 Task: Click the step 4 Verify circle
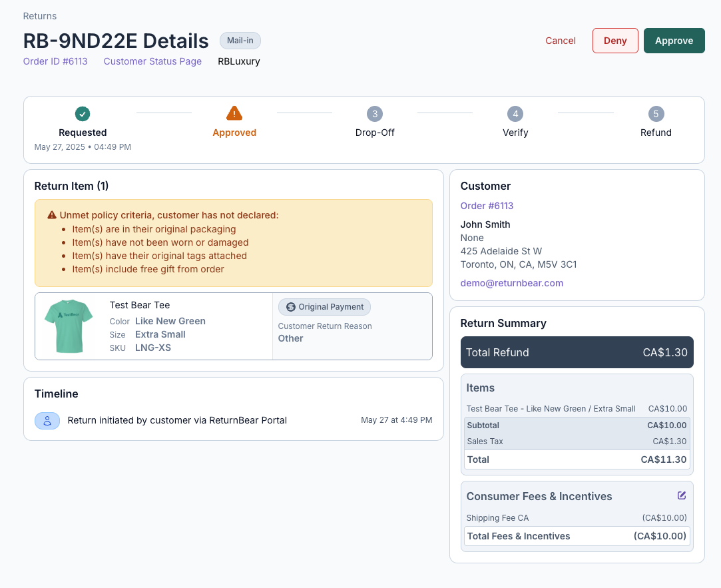point(515,114)
